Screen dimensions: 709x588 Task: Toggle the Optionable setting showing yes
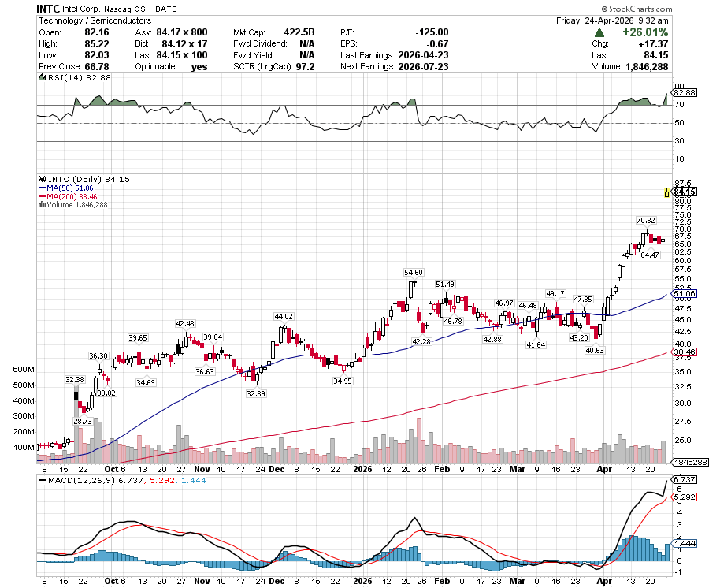tap(199, 66)
